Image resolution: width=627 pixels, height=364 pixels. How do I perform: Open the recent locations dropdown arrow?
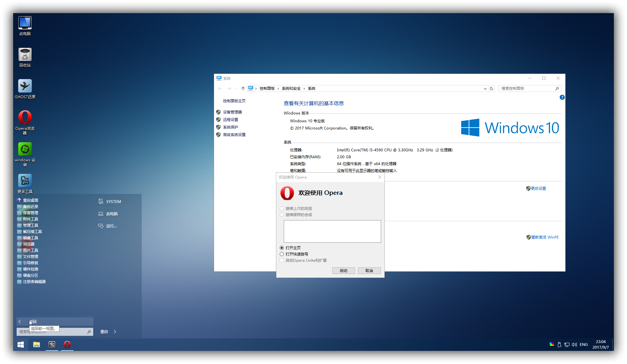tap(237, 88)
